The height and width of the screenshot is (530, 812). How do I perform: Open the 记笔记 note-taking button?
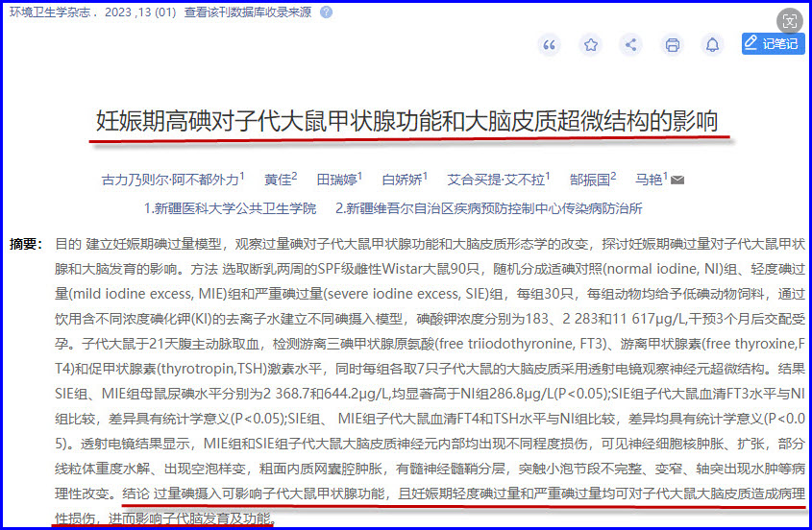pos(773,44)
